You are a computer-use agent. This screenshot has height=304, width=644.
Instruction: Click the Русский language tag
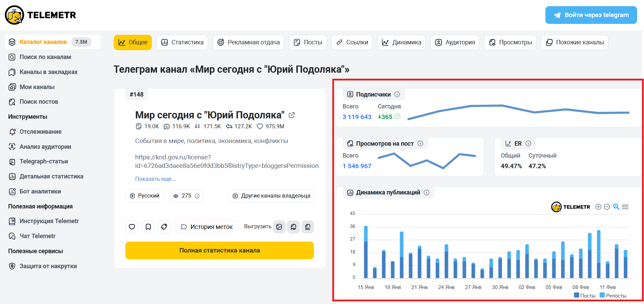(144, 196)
